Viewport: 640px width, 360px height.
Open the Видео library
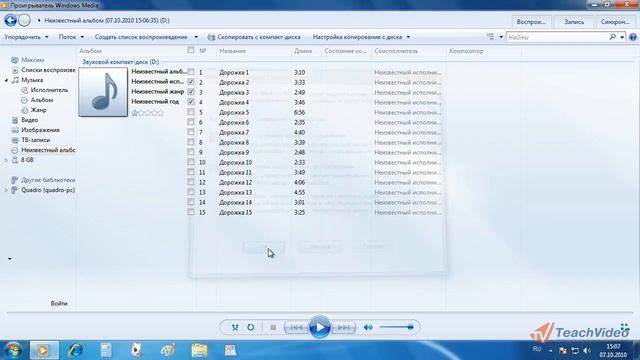pyautogui.click(x=29, y=120)
